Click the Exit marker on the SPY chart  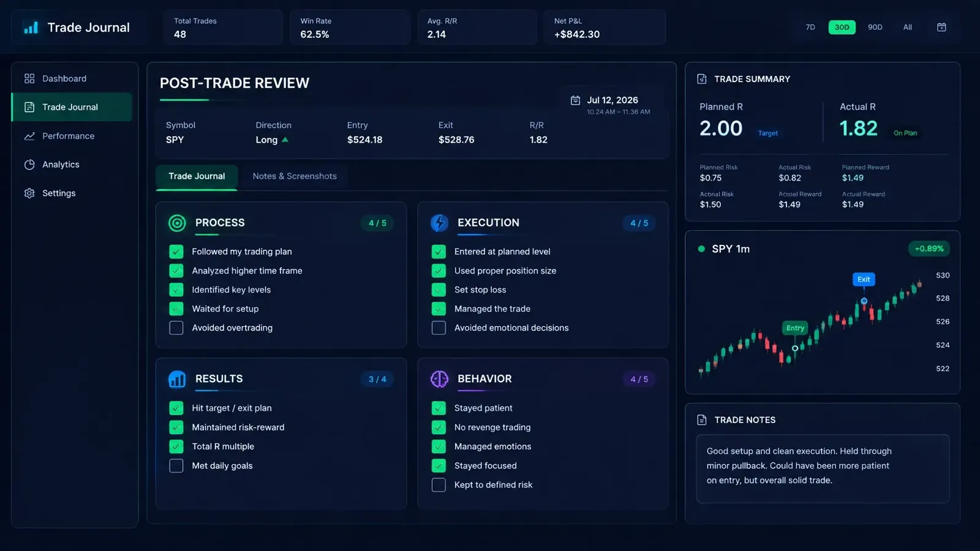pyautogui.click(x=864, y=279)
